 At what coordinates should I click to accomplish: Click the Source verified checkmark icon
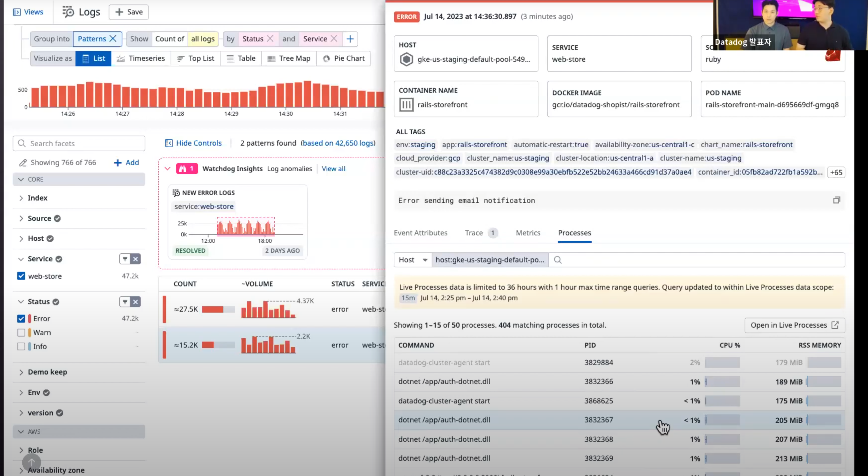57,218
